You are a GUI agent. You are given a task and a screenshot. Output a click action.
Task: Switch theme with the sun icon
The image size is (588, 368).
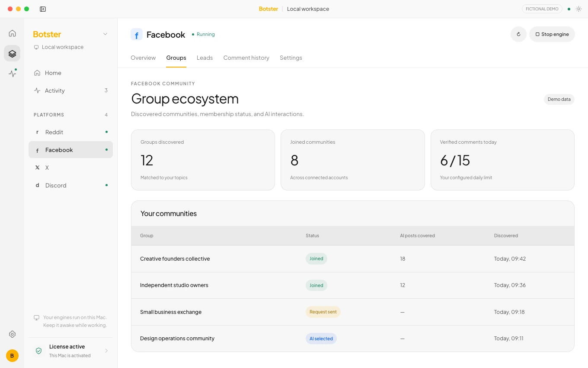578,9
